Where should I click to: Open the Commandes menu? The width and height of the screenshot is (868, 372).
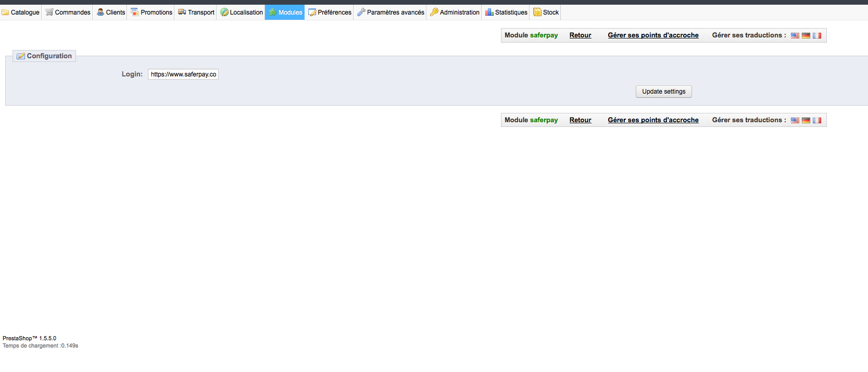point(68,12)
